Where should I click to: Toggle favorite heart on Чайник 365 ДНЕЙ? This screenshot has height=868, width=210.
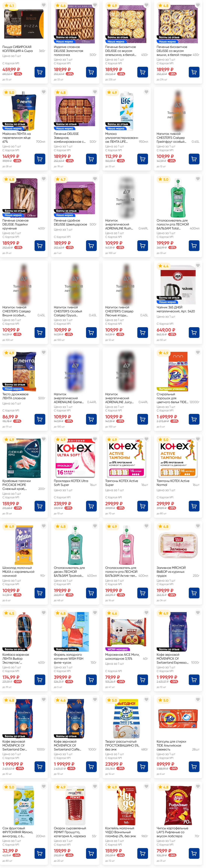(198, 266)
